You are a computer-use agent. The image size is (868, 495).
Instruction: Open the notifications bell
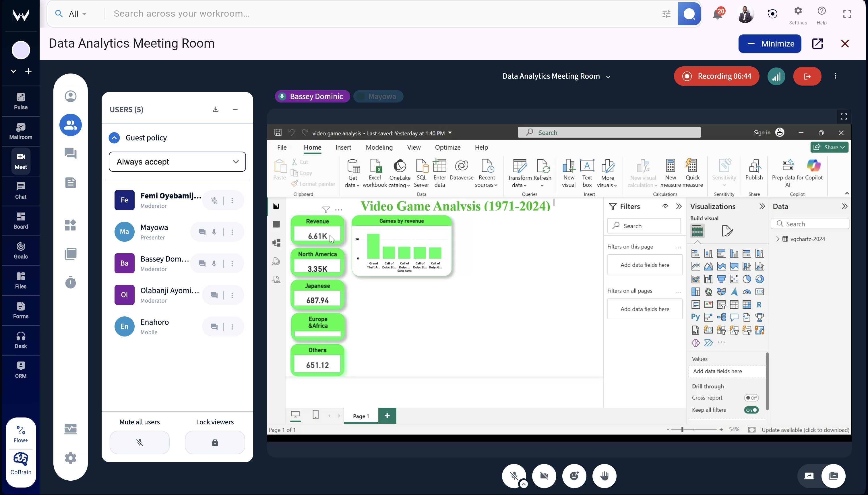[717, 14]
